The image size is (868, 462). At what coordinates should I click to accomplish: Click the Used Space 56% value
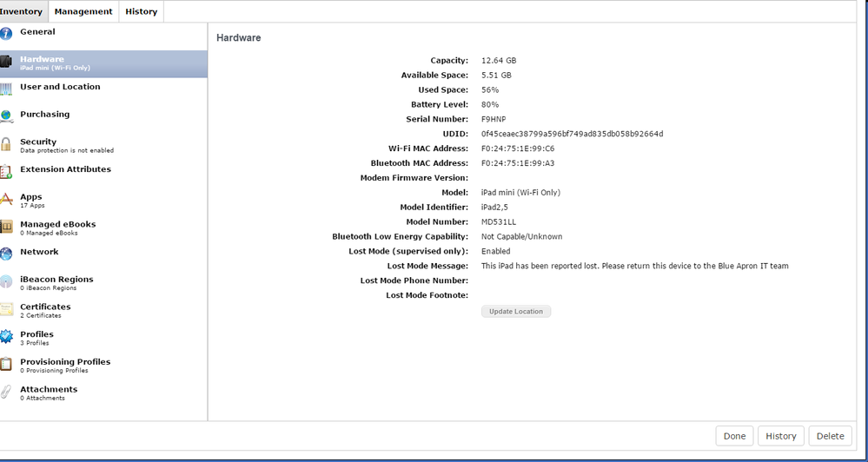pyautogui.click(x=490, y=90)
